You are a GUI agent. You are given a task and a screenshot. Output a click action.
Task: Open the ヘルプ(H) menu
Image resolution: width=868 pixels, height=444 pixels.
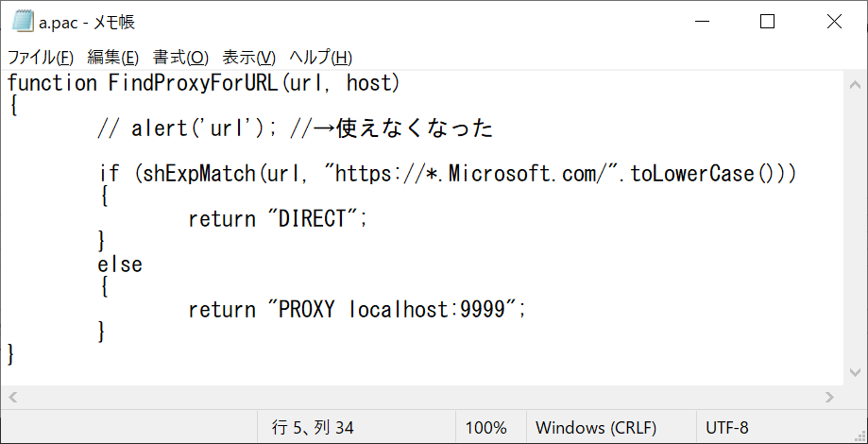point(320,57)
